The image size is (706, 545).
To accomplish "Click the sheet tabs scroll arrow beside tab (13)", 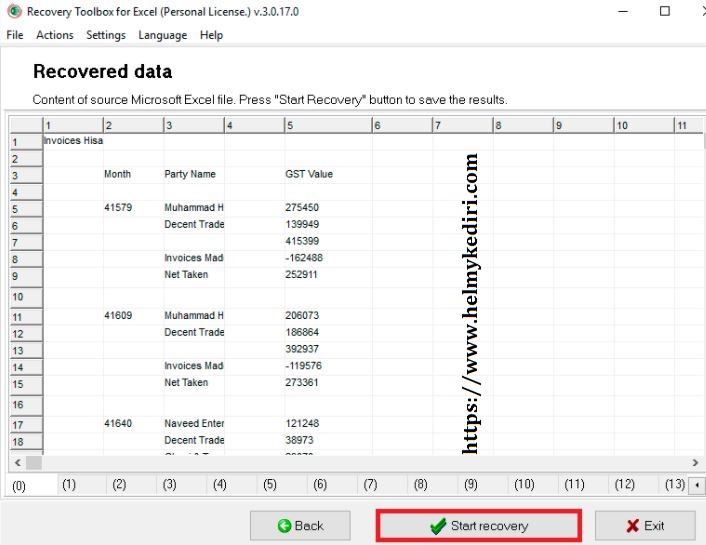I will tap(697, 486).
